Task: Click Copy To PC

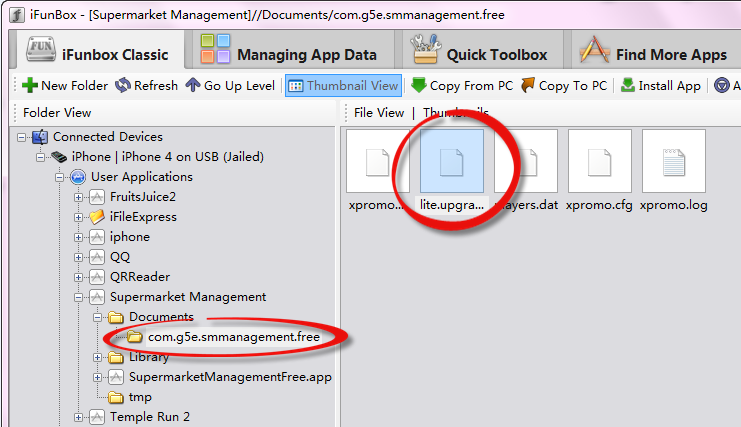Action: (x=564, y=85)
